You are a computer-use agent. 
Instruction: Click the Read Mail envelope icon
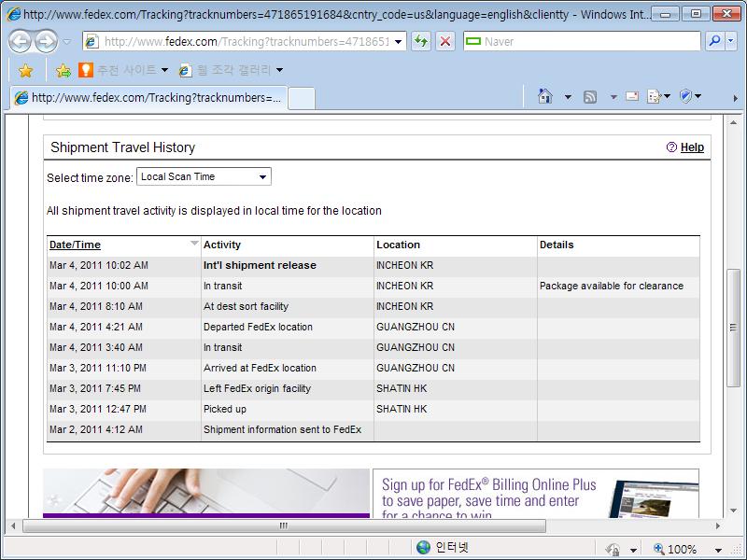(632, 97)
